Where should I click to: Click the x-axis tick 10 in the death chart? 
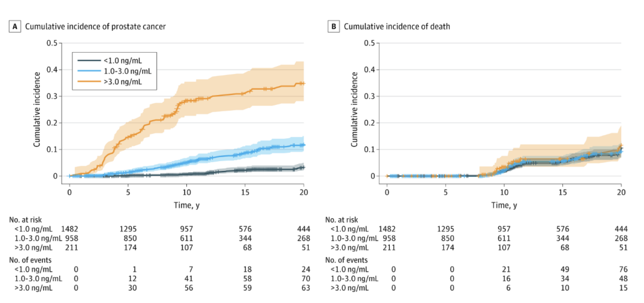(x=504, y=192)
